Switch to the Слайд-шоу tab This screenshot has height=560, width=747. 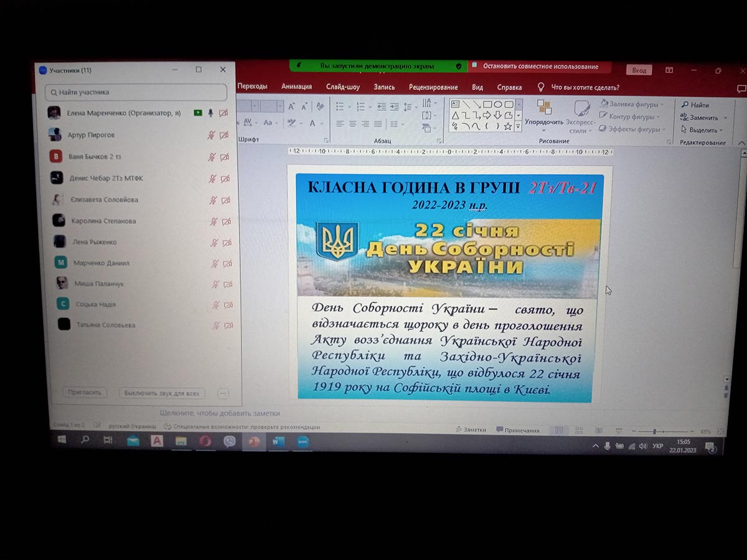[343, 87]
